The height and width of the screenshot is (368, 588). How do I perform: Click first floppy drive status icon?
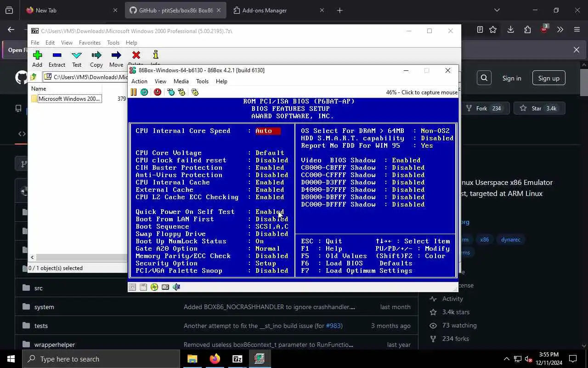coord(132,287)
